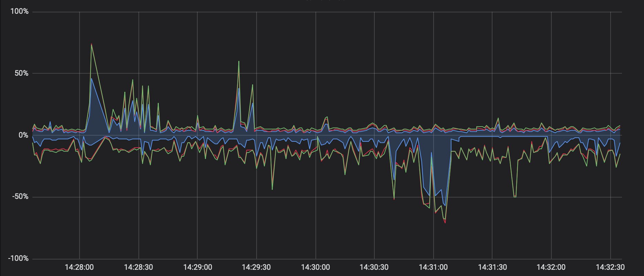Click the deepest red trough after 14:31:00
This screenshot has width=644, height=276.
445,223
